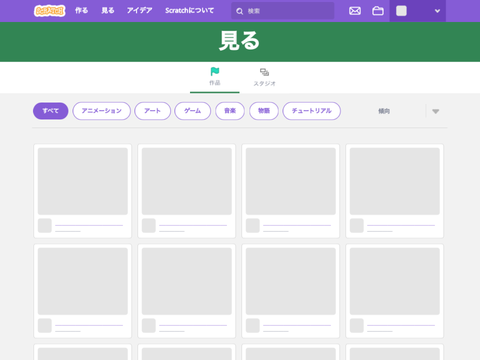
Task: Click the user avatar in the navbar
Action: (x=401, y=11)
